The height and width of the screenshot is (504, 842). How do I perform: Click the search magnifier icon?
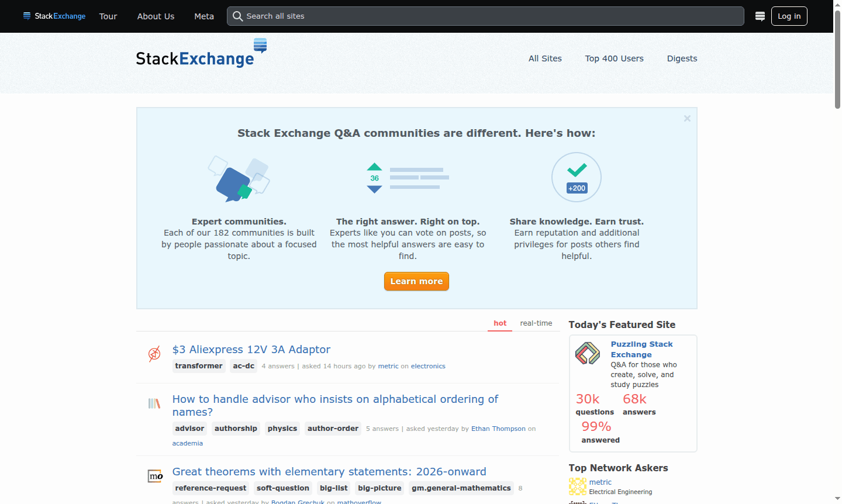coord(237,16)
